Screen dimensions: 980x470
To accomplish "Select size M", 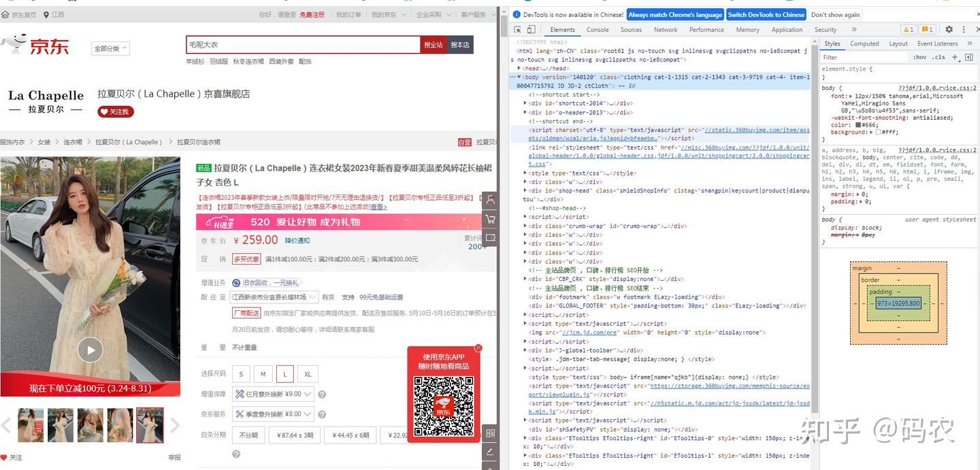I will [x=263, y=374].
